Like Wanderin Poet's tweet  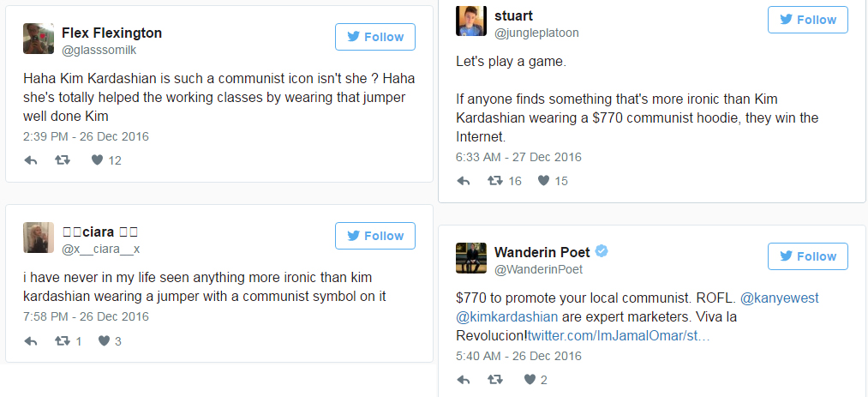[x=530, y=379]
